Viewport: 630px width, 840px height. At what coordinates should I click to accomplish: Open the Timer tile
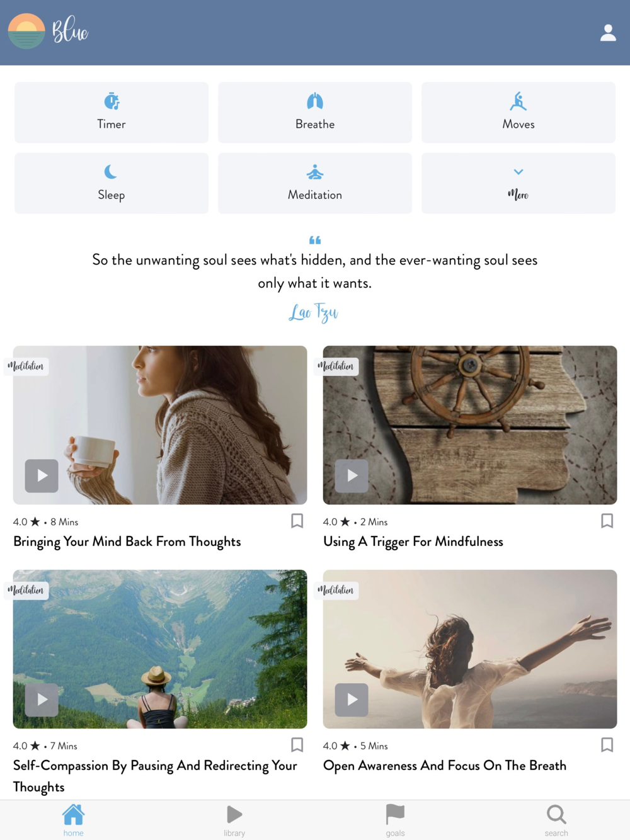pyautogui.click(x=112, y=112)
